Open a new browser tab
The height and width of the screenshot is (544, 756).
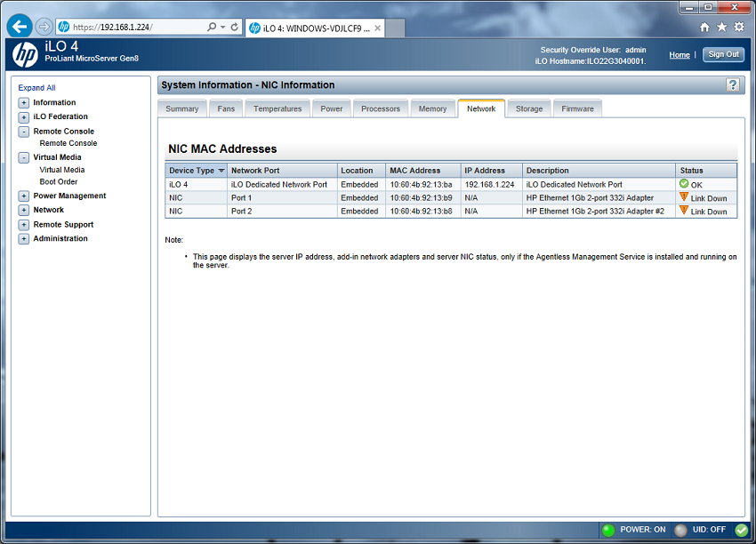(x=395, y=28)
